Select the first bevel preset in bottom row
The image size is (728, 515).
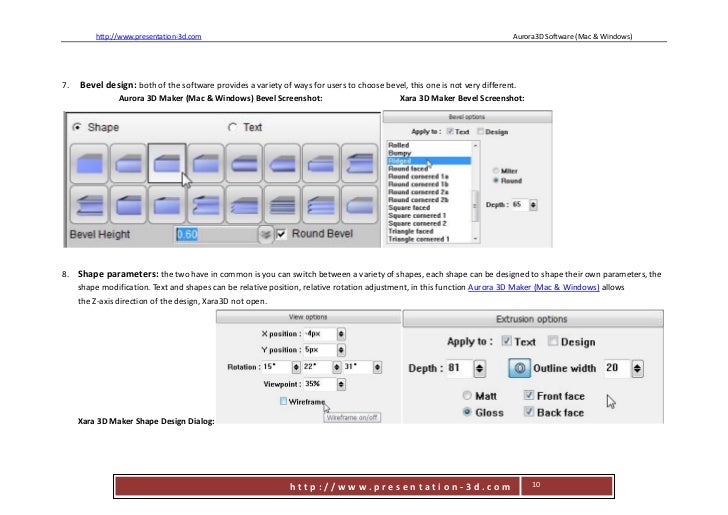90,205
